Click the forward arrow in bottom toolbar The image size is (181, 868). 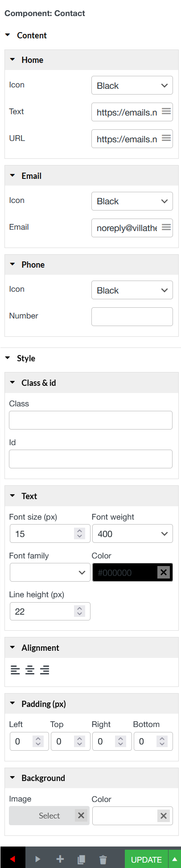(38, 859)
